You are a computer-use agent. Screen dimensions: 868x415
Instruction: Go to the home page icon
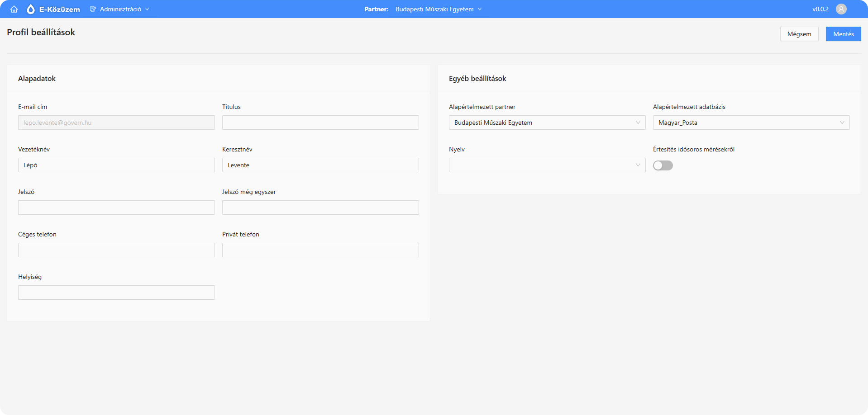(14, 9)
